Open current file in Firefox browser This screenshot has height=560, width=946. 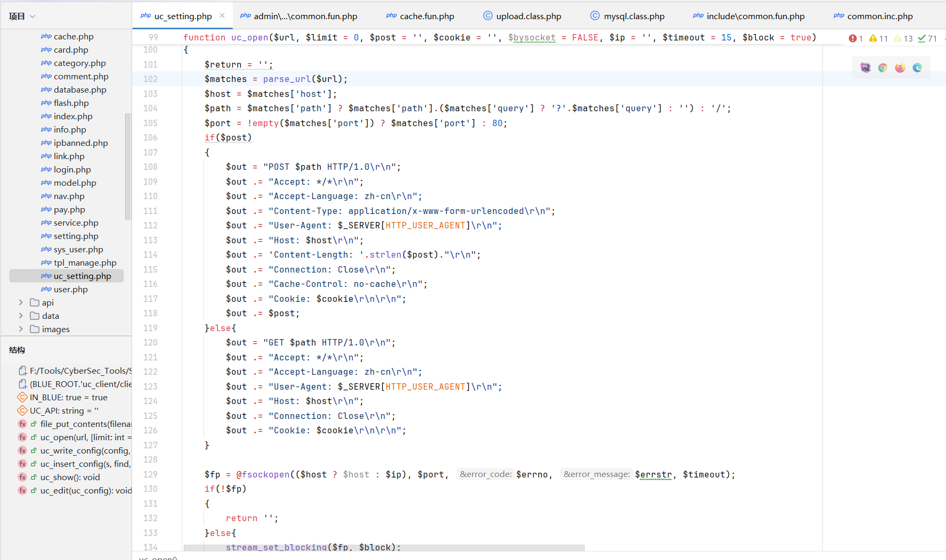click(x=900, y=68)
